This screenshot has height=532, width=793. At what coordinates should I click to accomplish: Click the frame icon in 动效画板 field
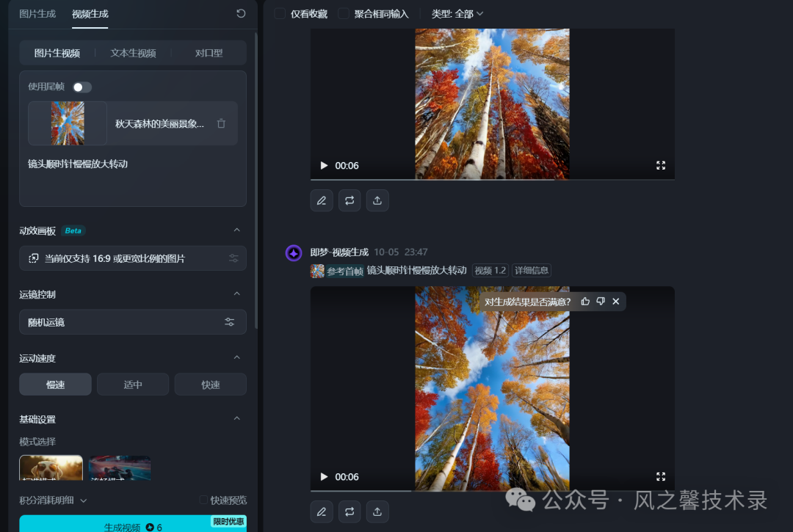[34, 258]
